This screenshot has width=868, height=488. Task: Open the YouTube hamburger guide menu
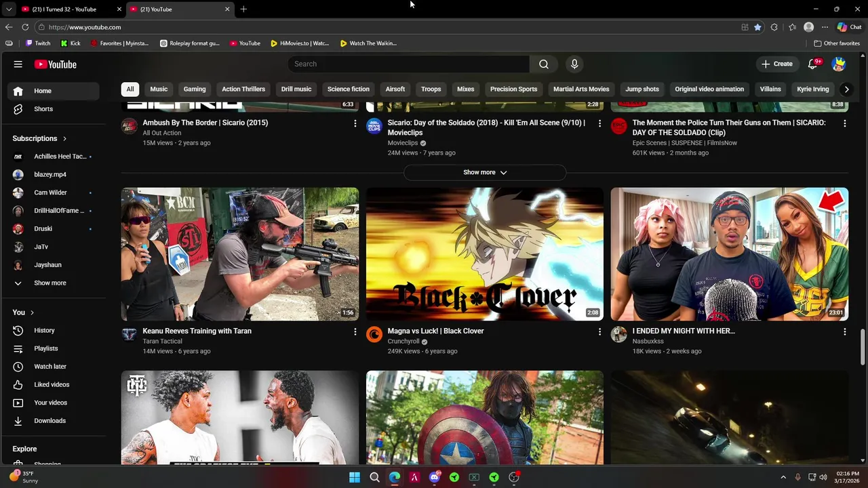tap(18, 64)
